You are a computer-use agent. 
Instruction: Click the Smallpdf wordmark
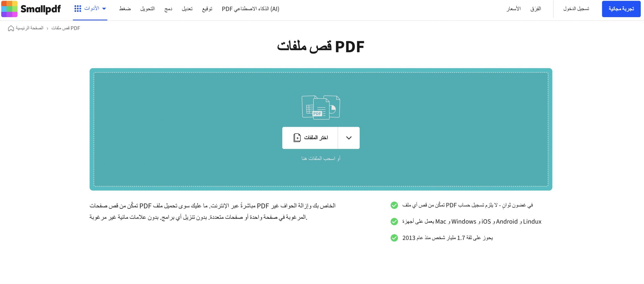[41, 9]
